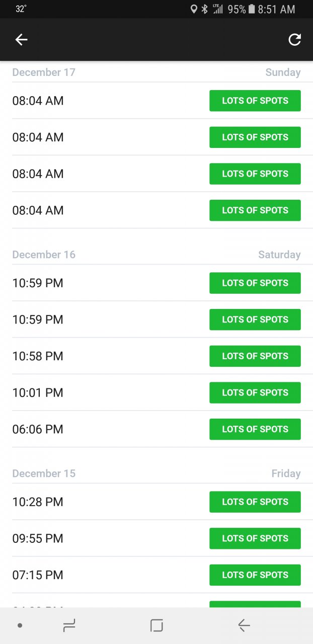Tap the battery icon in status bar
Viewport: 313px width, 644px height.
point(252,9)
